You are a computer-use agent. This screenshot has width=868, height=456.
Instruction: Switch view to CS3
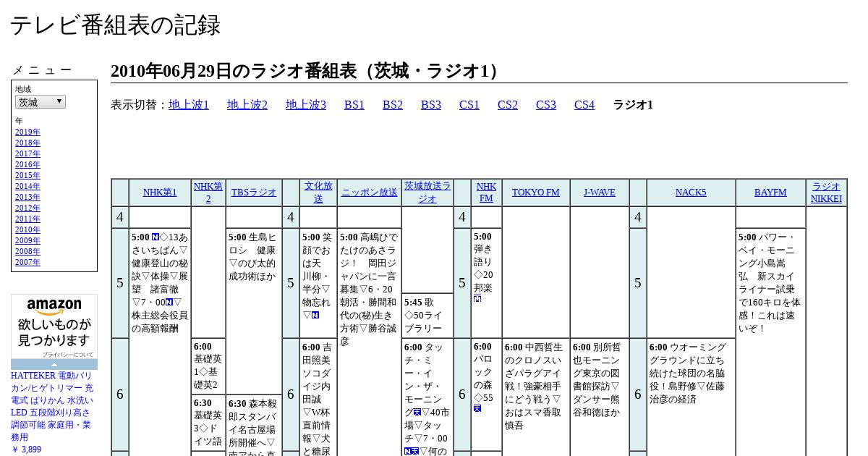point(546,105)
